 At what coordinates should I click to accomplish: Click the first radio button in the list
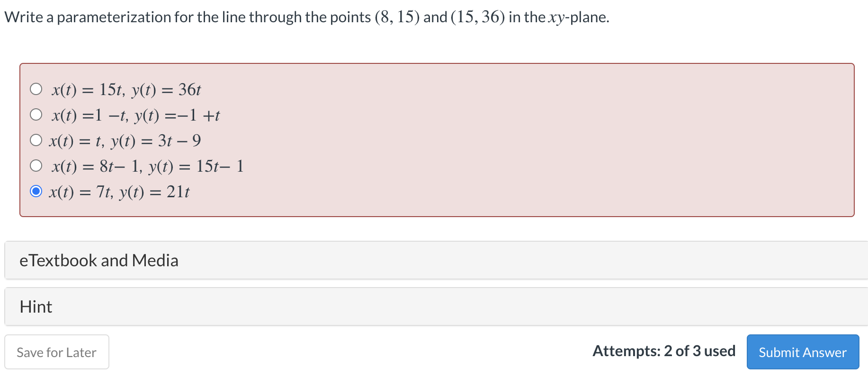pos(36,88)
